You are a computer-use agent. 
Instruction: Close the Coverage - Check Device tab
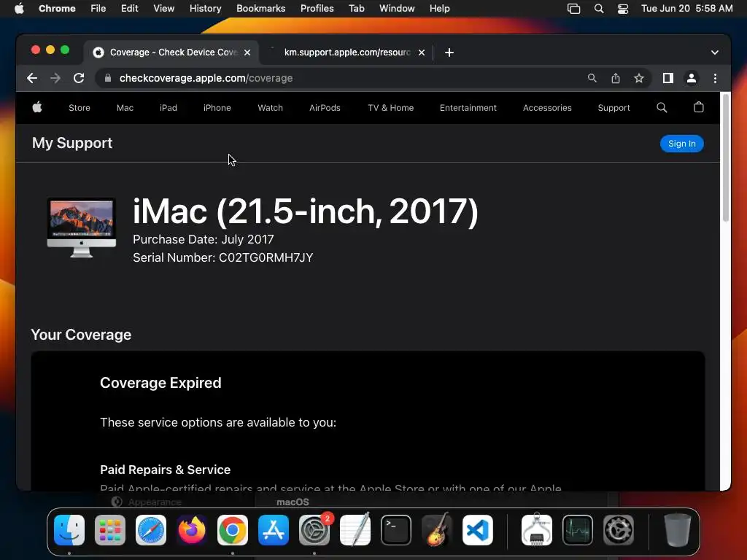tap(247, 52)
